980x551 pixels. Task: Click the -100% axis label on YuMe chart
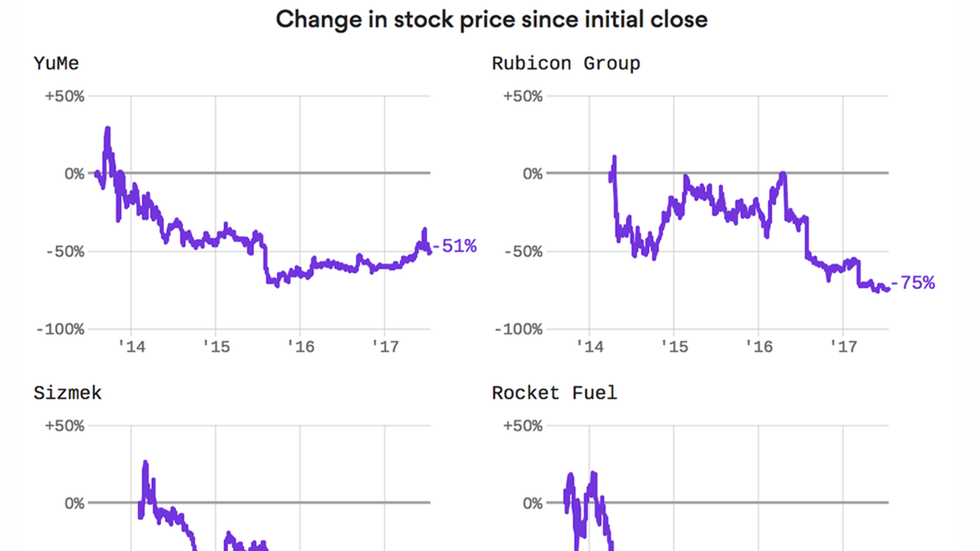[60, 329]
